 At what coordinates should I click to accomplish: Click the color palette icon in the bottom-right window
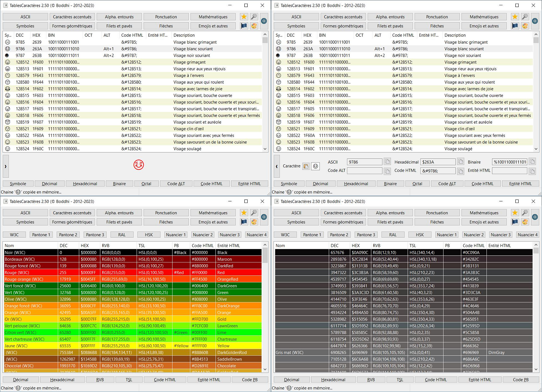tap(525, 222)
